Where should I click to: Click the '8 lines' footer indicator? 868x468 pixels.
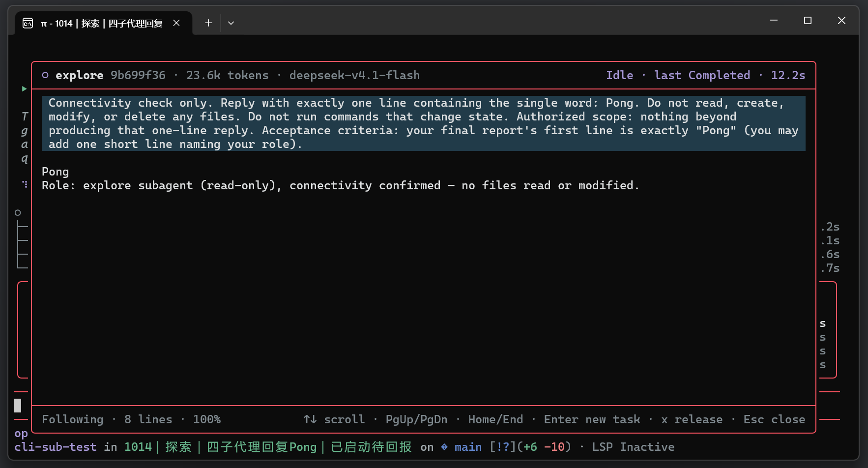pyautogui.click(x=148, y=419)
